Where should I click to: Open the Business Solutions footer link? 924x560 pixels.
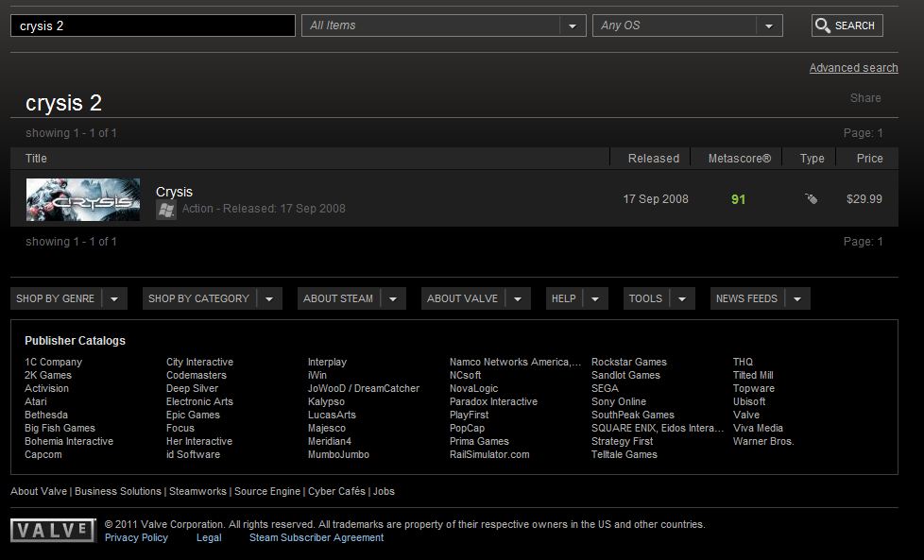coord(118,491)
